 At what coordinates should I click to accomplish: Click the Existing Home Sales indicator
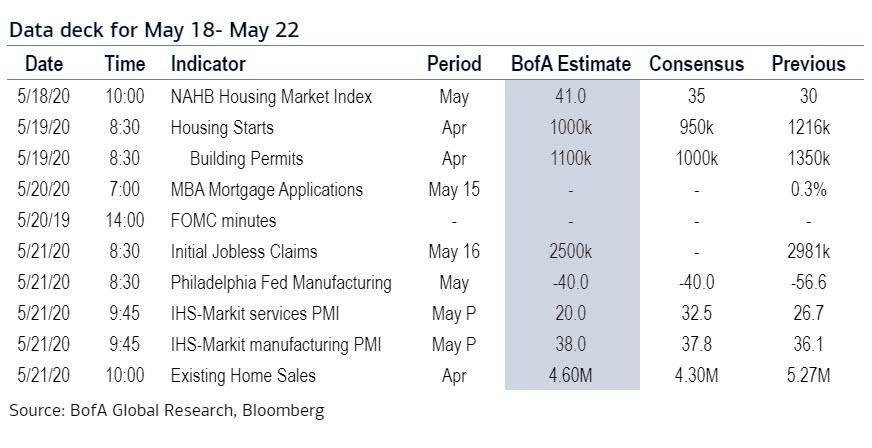(243, 376)
